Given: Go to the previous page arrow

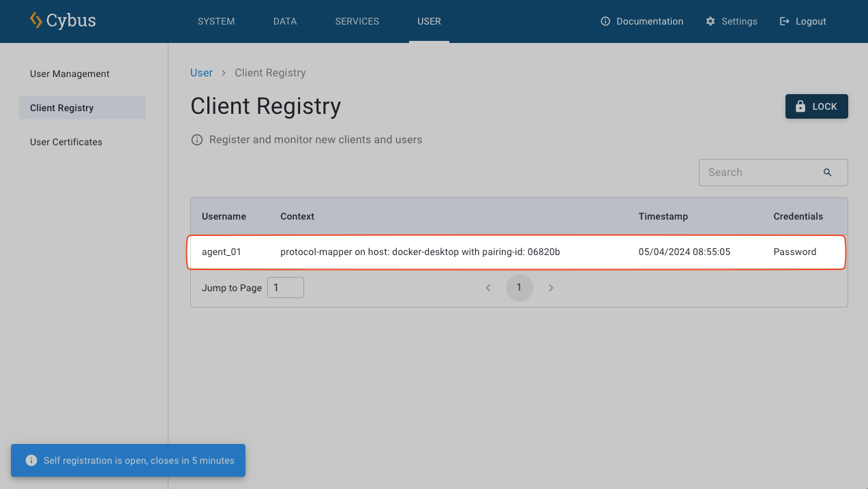Looking at the screenshot, I should click(488, 288).
